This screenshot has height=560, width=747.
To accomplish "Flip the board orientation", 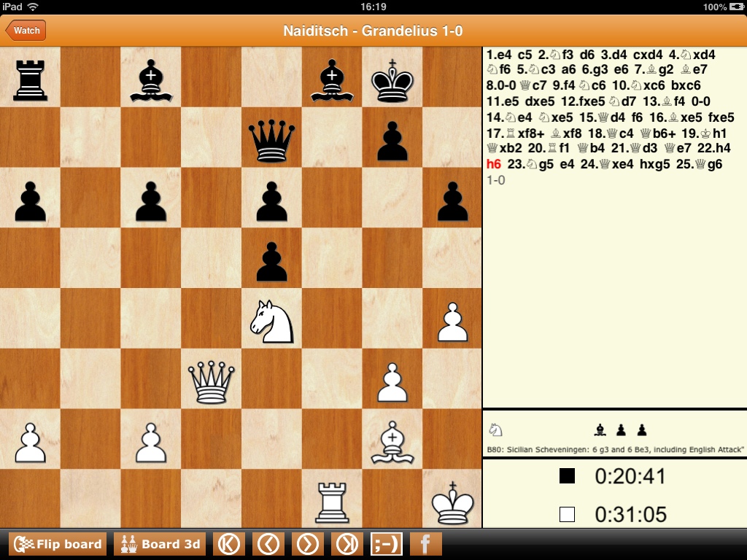I will coord(58,544).
